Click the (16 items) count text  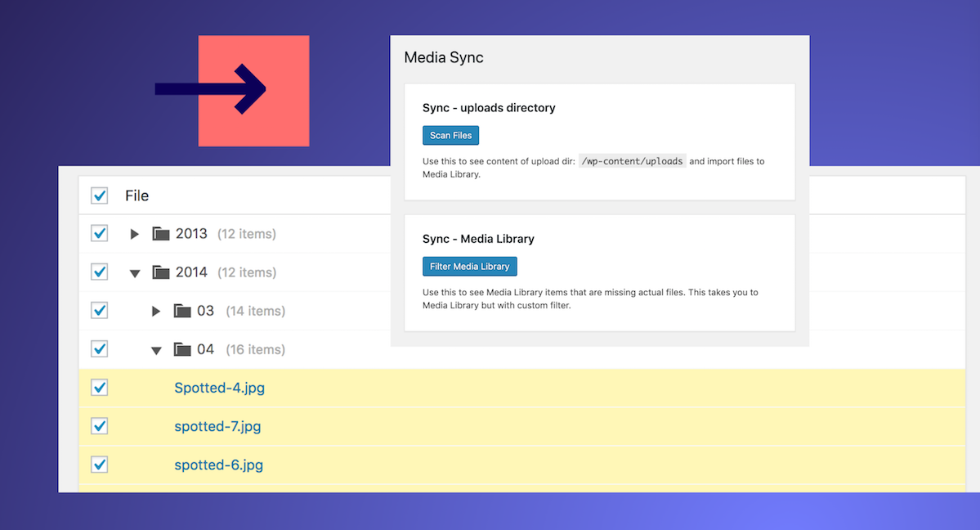(x=256, y=350)
